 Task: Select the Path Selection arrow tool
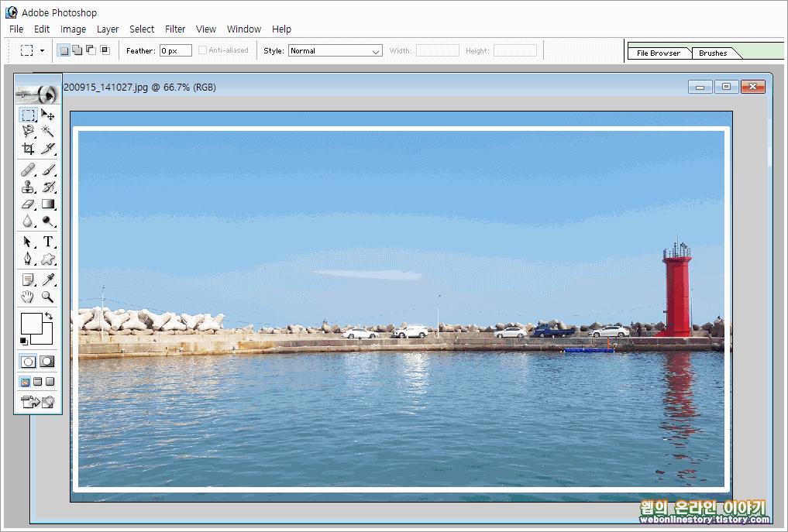coord(28,242)
